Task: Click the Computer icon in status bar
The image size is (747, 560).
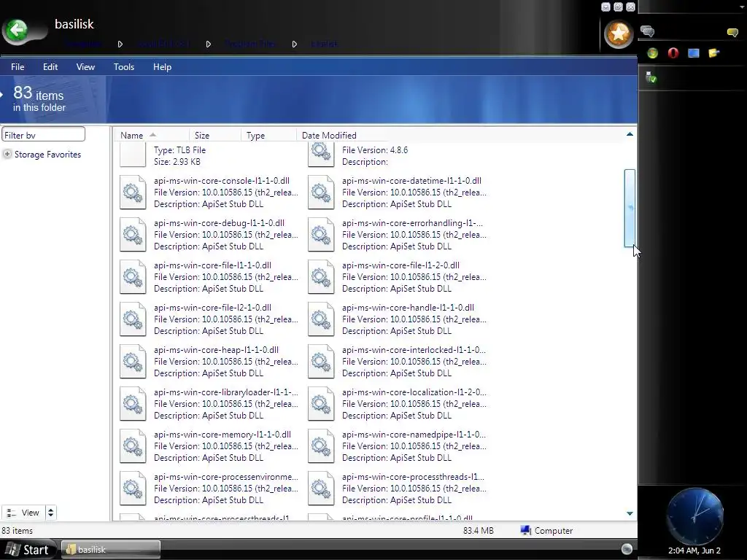Action: [526, 531]
